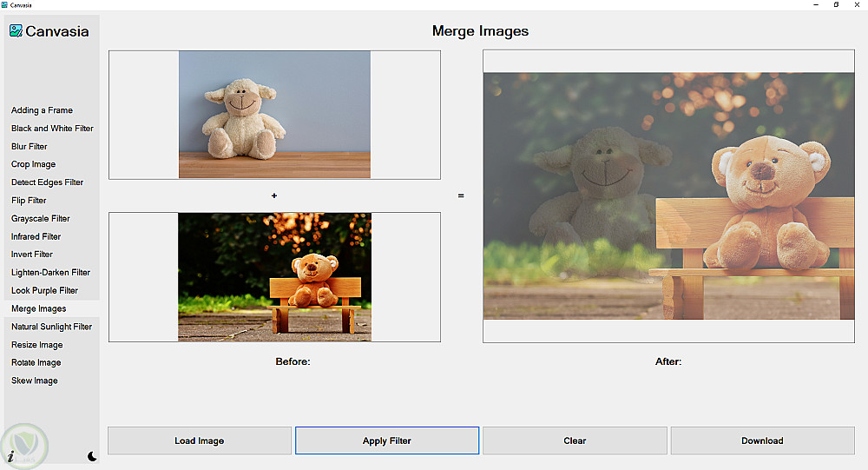Open Rotate Image
The width and height of the screenshot is (868, 470).
36,362
